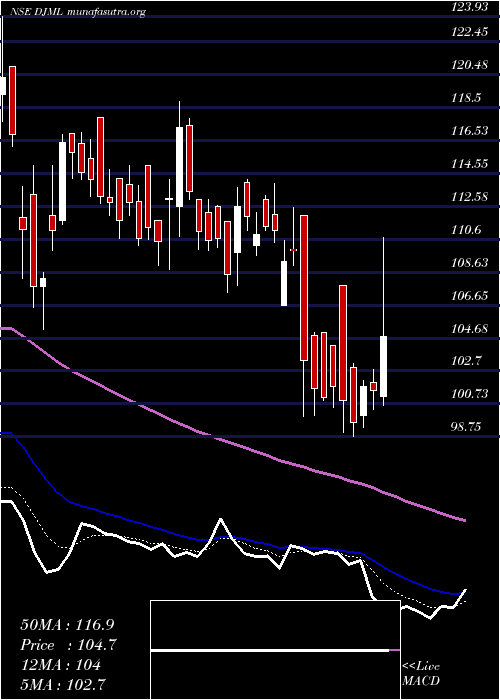Click the 12MA : 104 readout
The width and height of the screenshot is (500, 700).
click(61, 666)
